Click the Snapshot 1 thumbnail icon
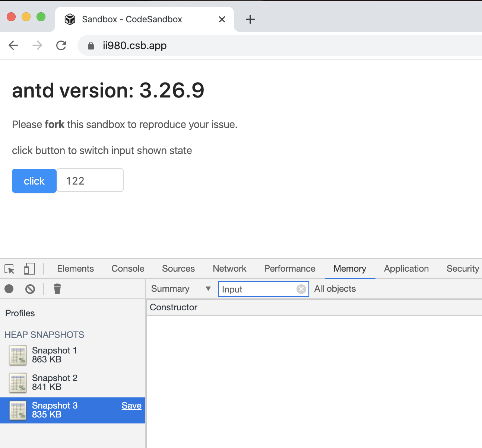The image size is (482, 448). coord(18,355)
